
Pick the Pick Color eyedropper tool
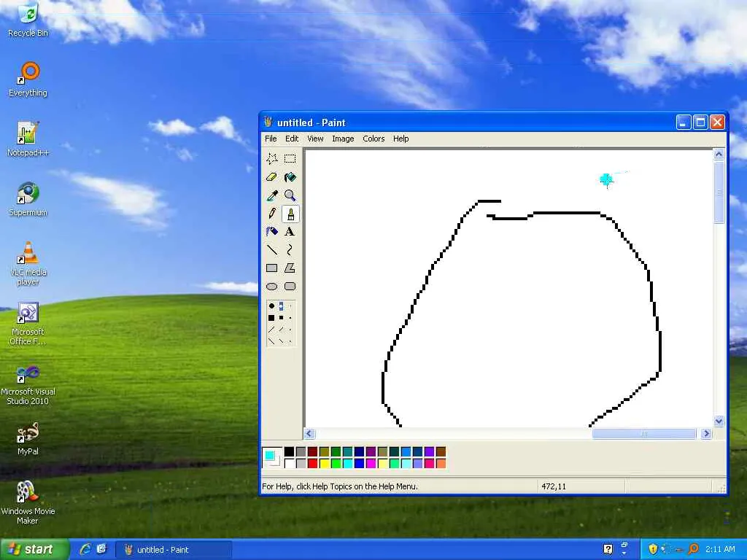[272, 195]
